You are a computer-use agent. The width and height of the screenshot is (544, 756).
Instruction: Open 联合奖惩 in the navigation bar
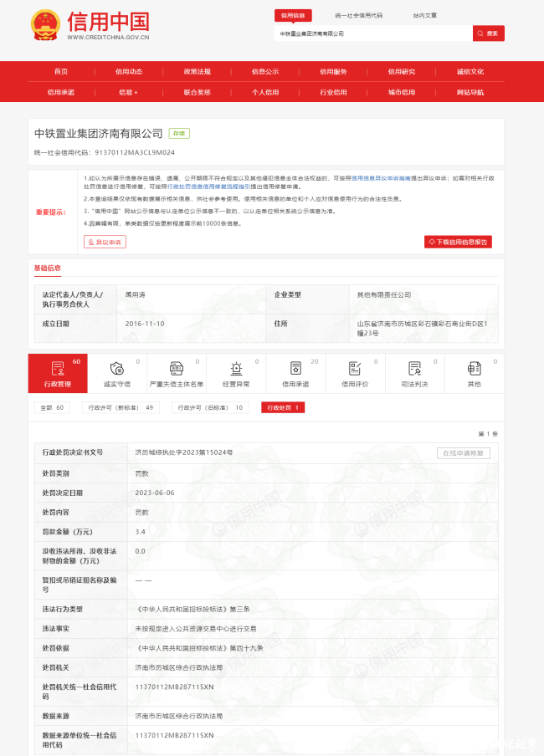(197, 92)
